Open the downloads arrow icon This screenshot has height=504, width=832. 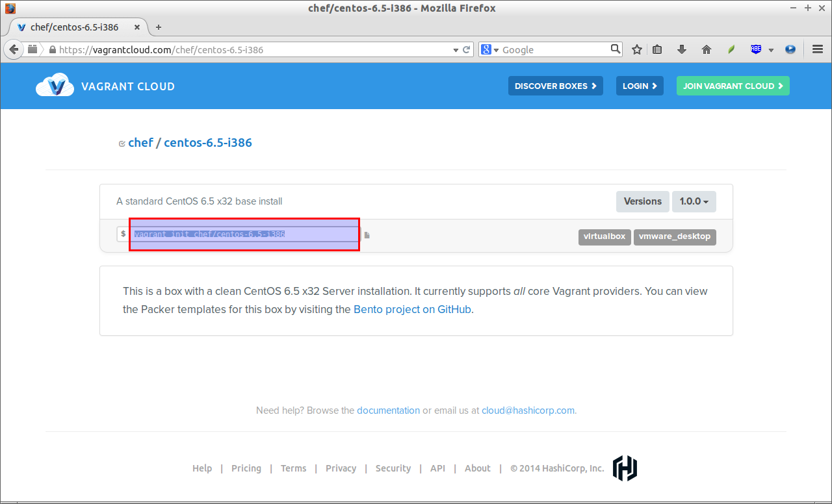[682, 49]
